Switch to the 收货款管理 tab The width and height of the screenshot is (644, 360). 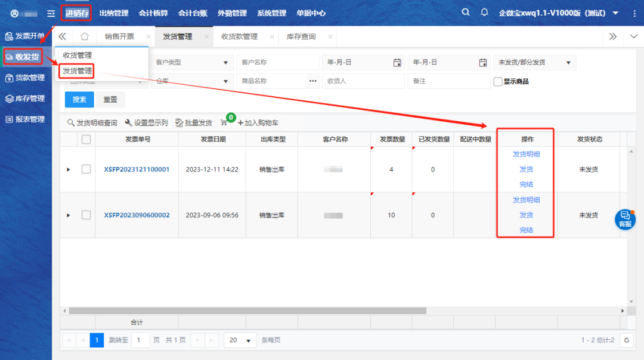(x=239, y=36)
